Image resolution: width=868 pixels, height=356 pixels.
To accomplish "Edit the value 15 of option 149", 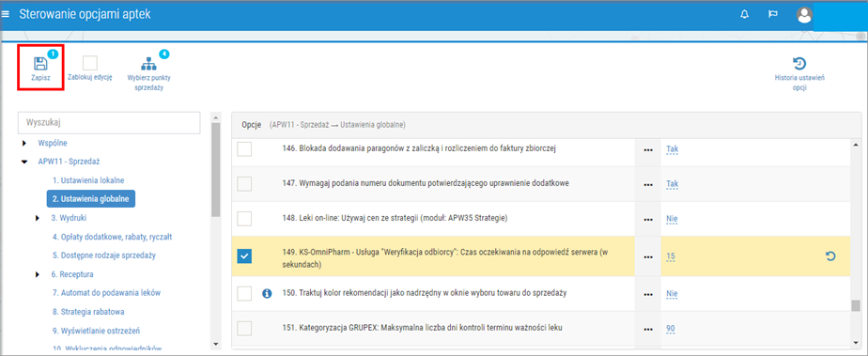I will tap(671, 256).
